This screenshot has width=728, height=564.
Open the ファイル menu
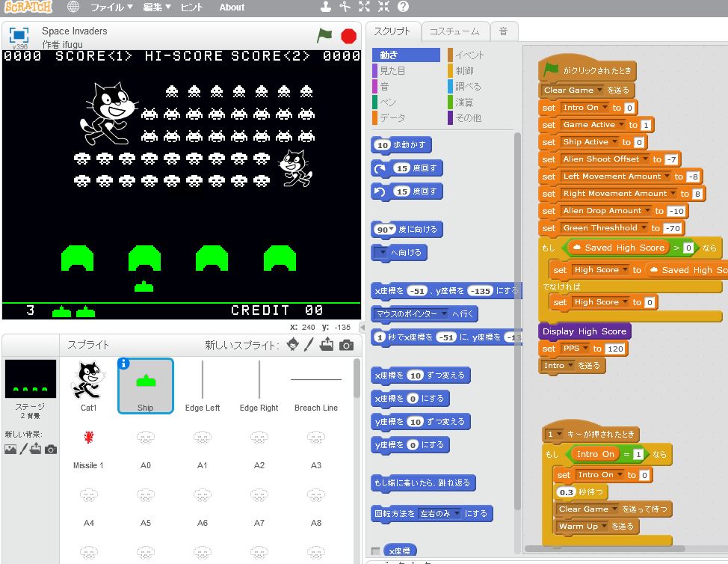coord(111,7)
